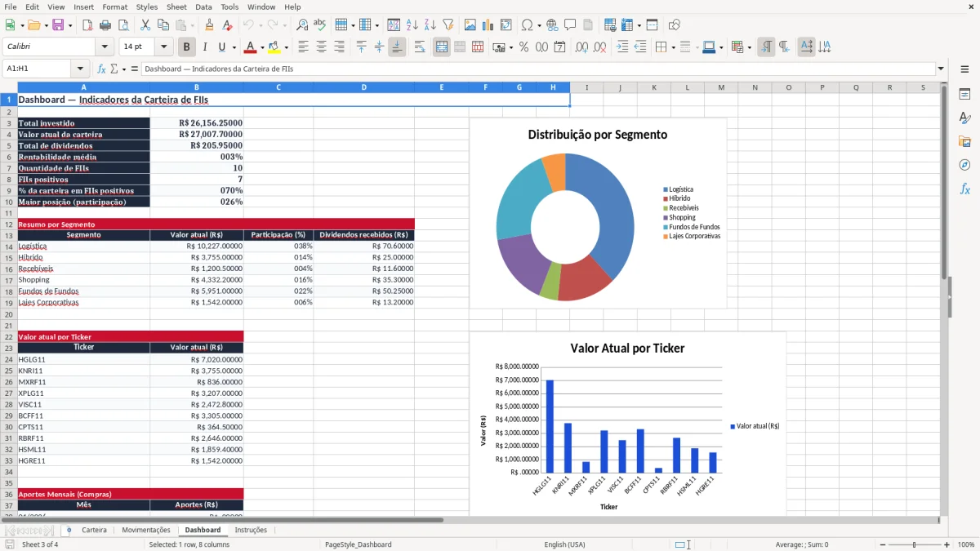This screenshot has width=980, height=551.
Task: Toggle Align Right alignment
Action: click(x=339, y=47)
